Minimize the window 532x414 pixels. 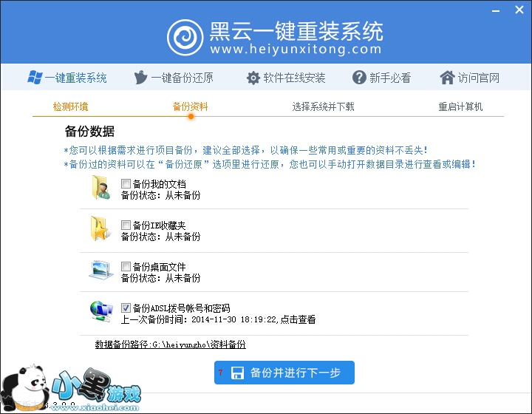(496, 10)
